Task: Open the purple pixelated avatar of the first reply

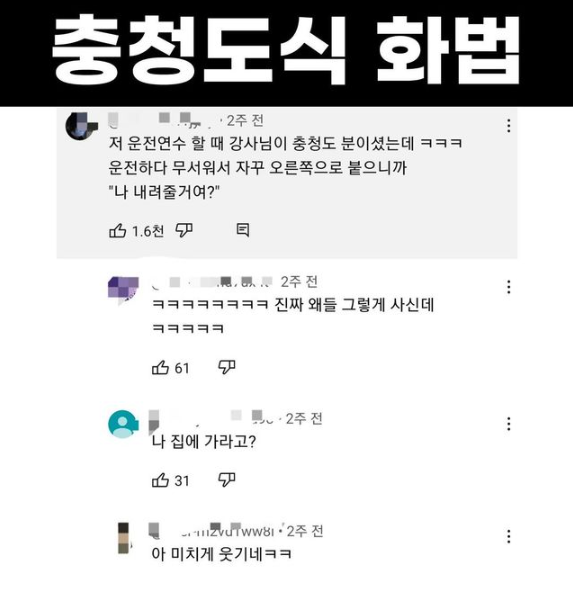Action: (123, 289)
